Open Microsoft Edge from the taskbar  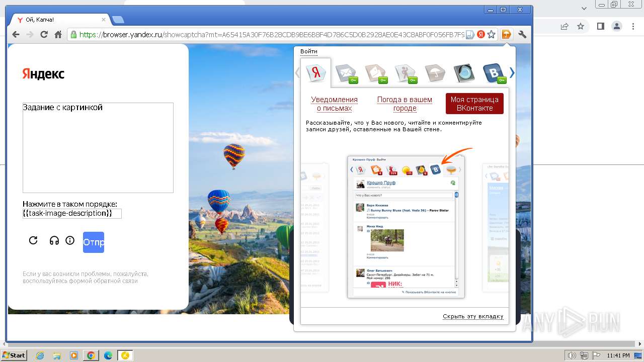(108, 355)
